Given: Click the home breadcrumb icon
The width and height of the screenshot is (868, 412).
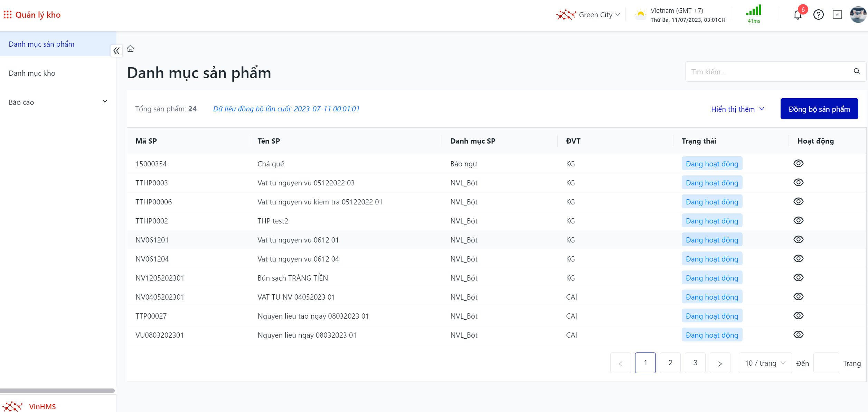Looking at the screenshot, I should coord(130,48).
